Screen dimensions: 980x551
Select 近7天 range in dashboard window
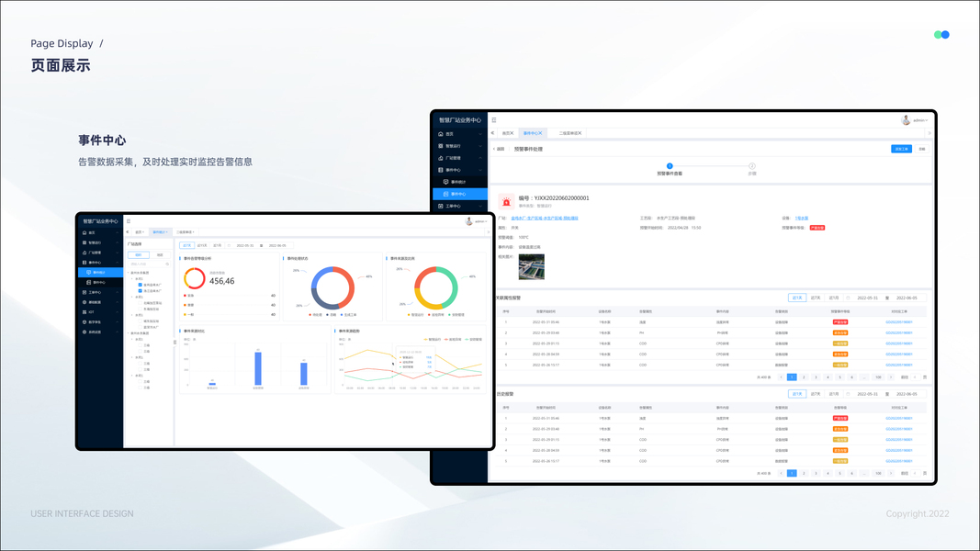click(x=186, y=245)
